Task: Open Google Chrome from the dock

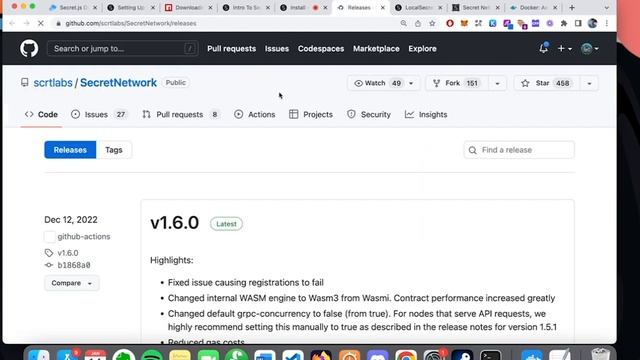Action: pyautogui.click(x=406, y=356)
